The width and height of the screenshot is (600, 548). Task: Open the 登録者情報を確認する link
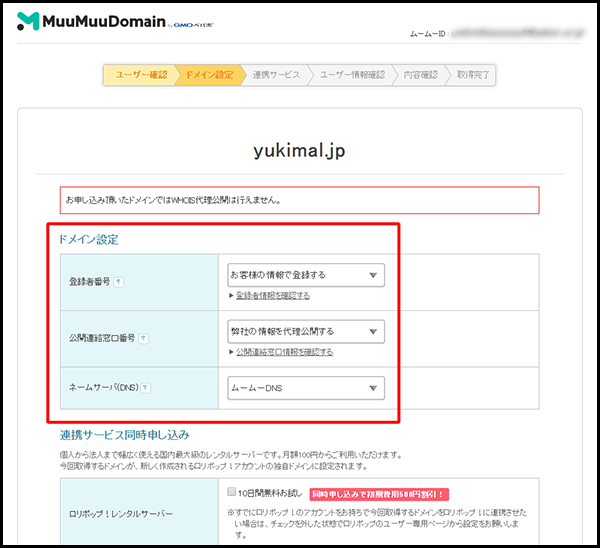click(x=272, y=296)
